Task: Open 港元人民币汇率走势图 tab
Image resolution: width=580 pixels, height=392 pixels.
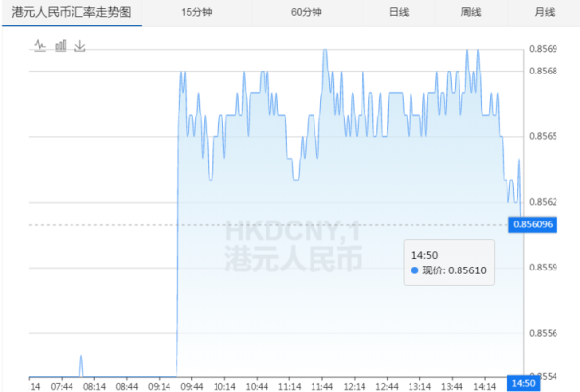Action: pos(72,12)
